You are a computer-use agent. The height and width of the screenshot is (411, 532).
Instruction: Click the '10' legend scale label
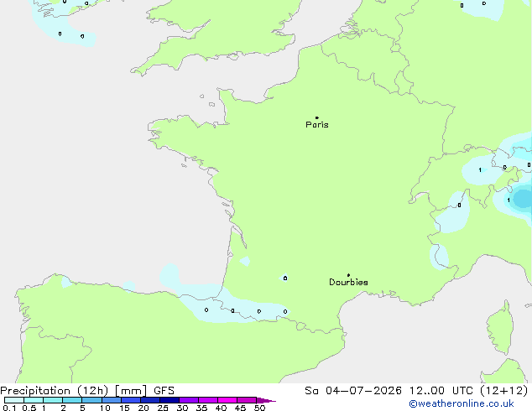click(x=105, y=408)
